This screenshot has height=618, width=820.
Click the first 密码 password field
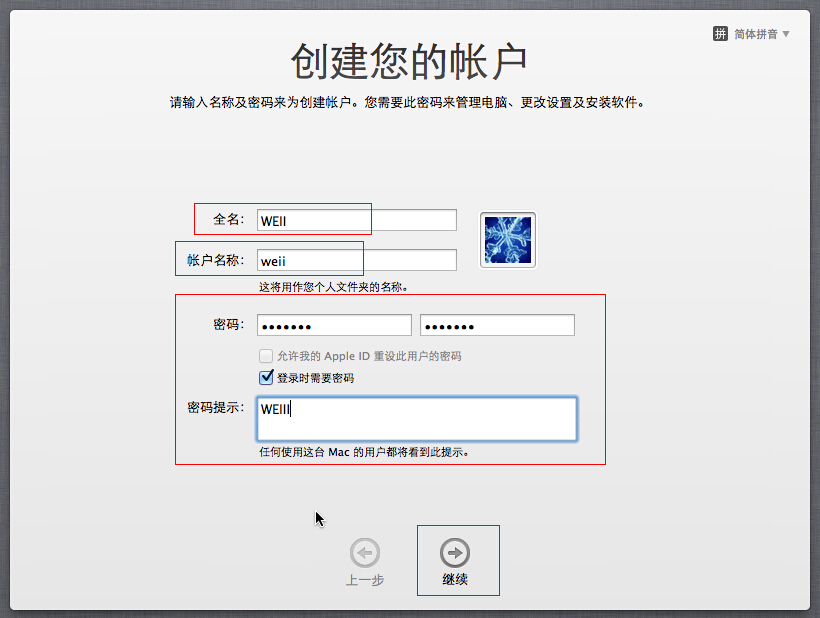pyautogui.click(x=334, y=325)
